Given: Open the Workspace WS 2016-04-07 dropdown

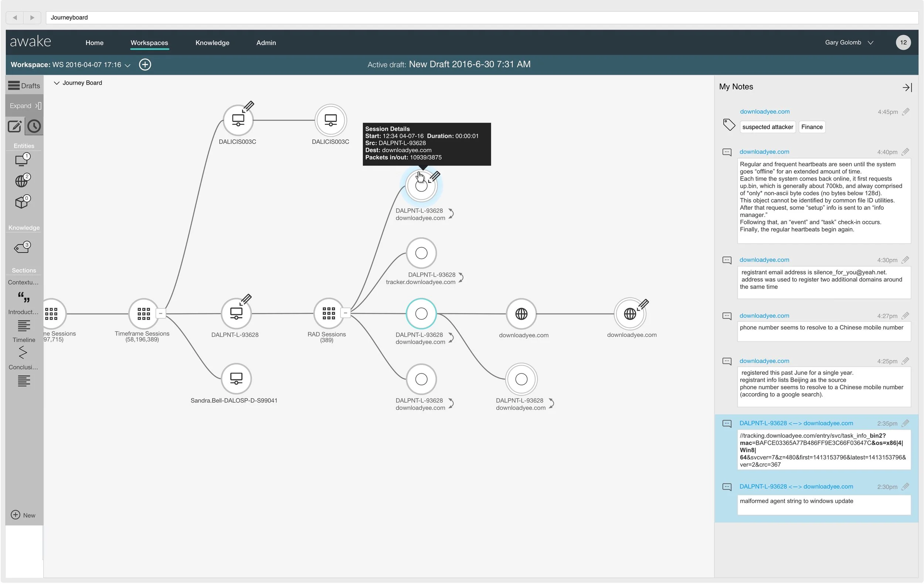Looking at the screenshot, I should (x=128, y=66).
